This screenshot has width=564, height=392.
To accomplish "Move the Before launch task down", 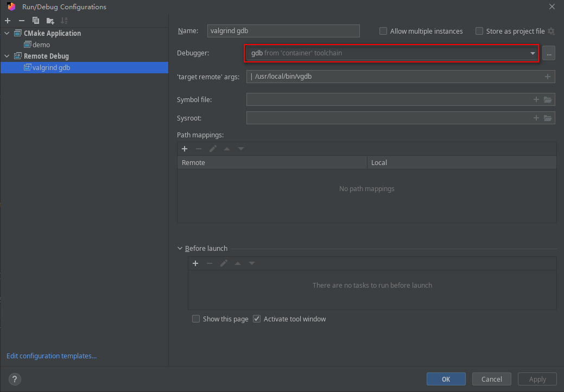I will click(x=252, y=264).
